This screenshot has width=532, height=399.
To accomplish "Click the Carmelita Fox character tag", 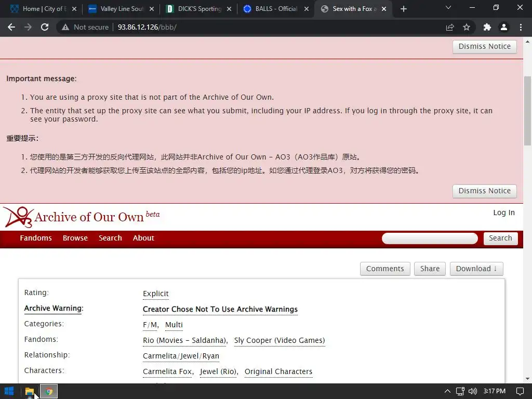I will (x=167, y=372).
